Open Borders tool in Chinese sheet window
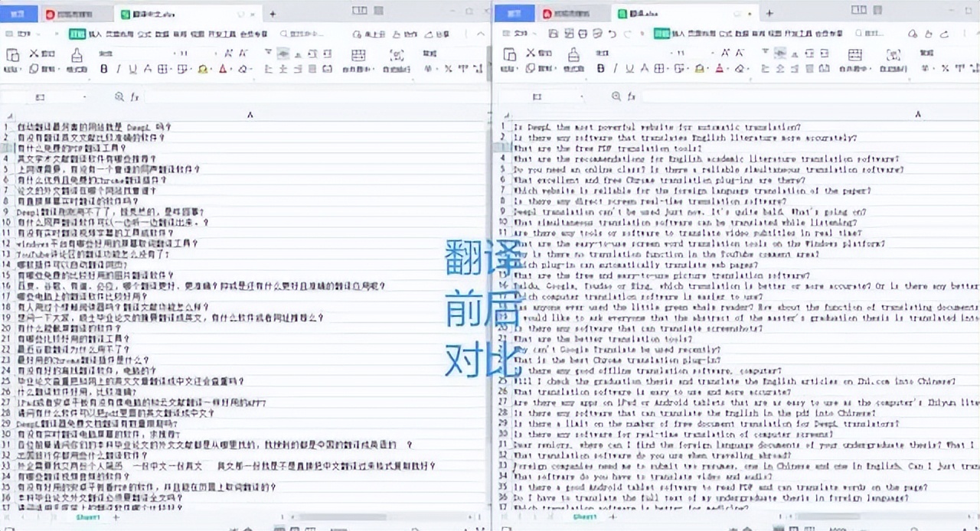 pos(163,69)
